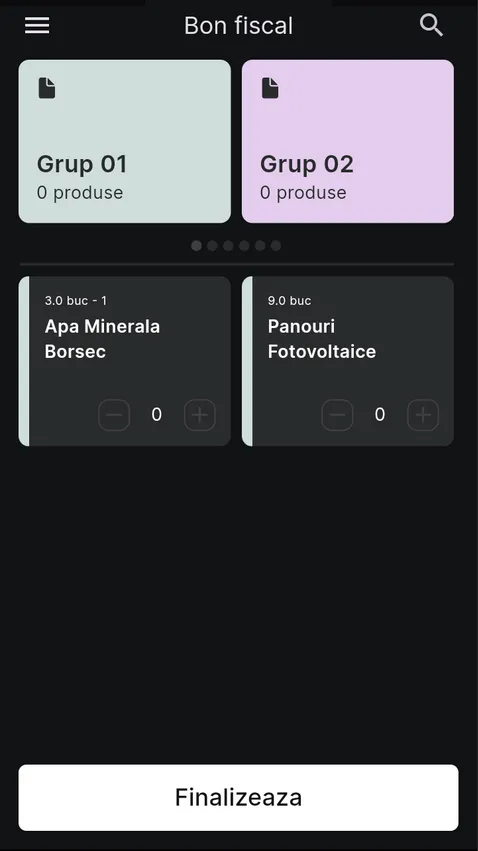
Task: Click the document icon in Grup 01
Action: point(47,88)
